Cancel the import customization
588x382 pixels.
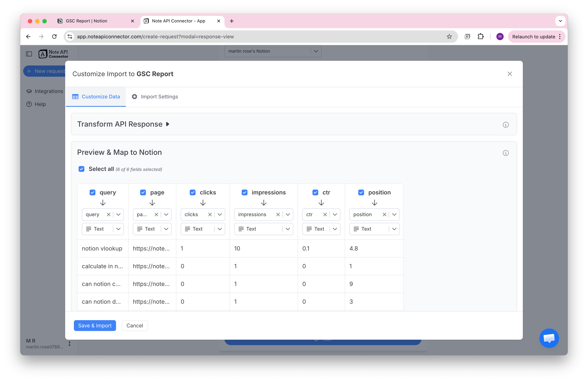135,326
